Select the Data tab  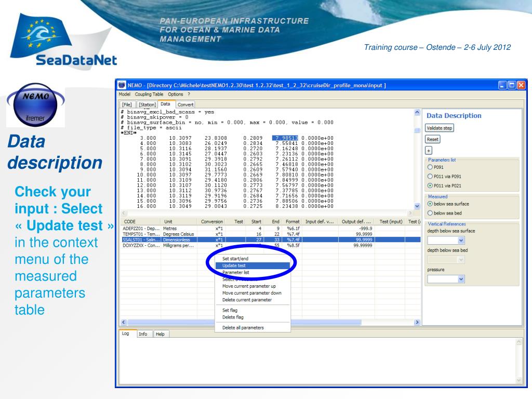(166, 104)
